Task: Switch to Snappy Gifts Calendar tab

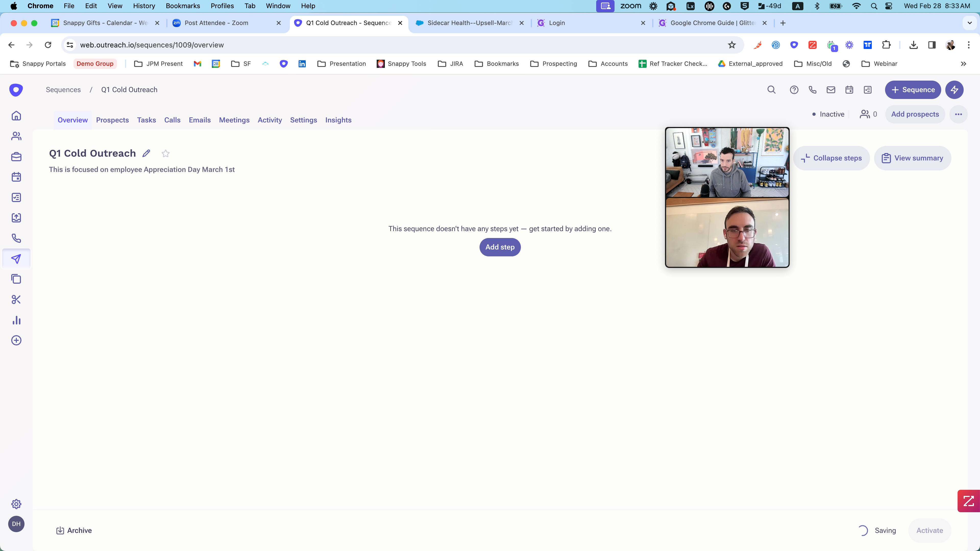Action: pos(105,23)
